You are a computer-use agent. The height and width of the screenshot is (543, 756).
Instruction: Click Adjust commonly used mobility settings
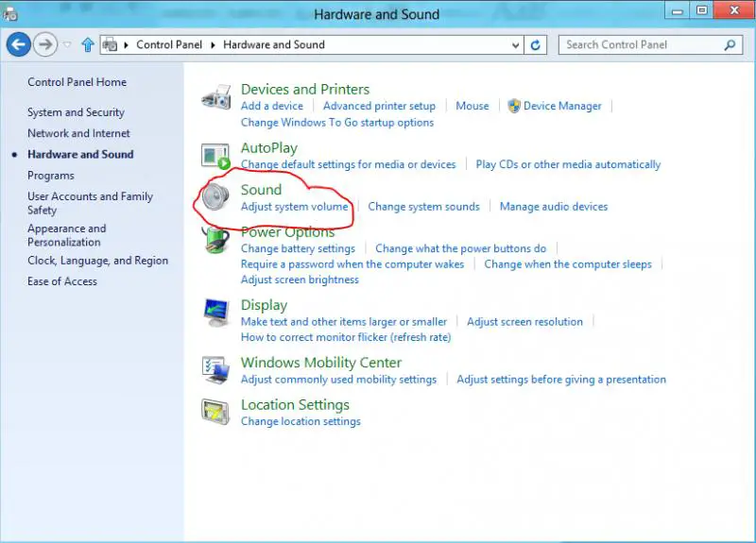(x=339, y=380)
